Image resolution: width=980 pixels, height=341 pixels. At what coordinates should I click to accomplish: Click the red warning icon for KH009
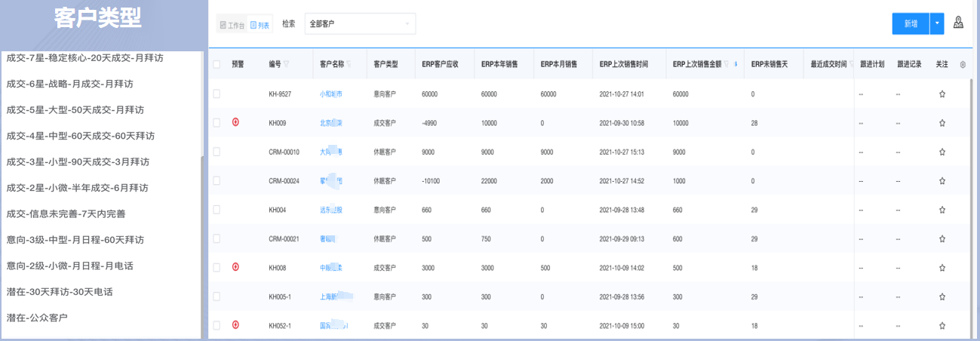[x=235, y=122]
